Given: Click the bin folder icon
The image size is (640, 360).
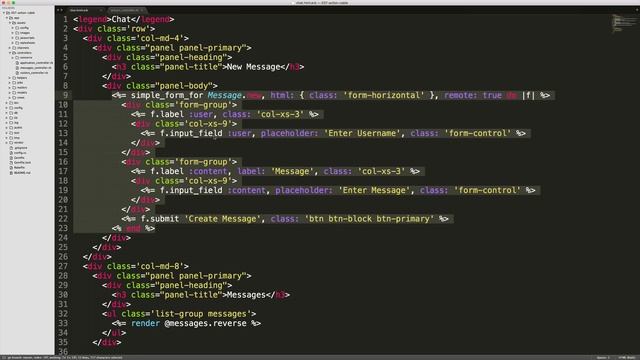Looking at the screenshot, I should 11,103.
